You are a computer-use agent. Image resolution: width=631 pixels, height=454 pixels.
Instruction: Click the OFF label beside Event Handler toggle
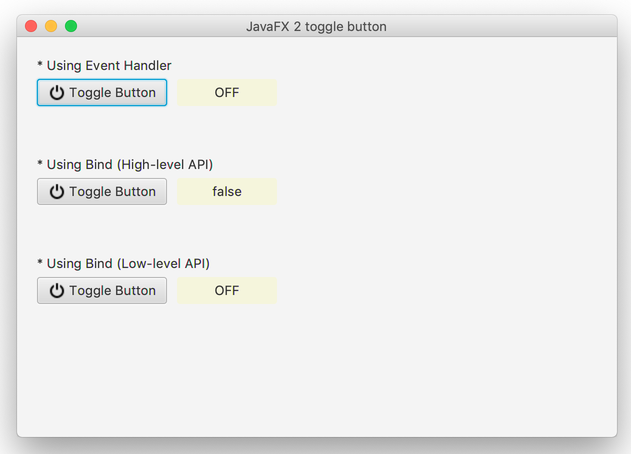pos(227,93)
